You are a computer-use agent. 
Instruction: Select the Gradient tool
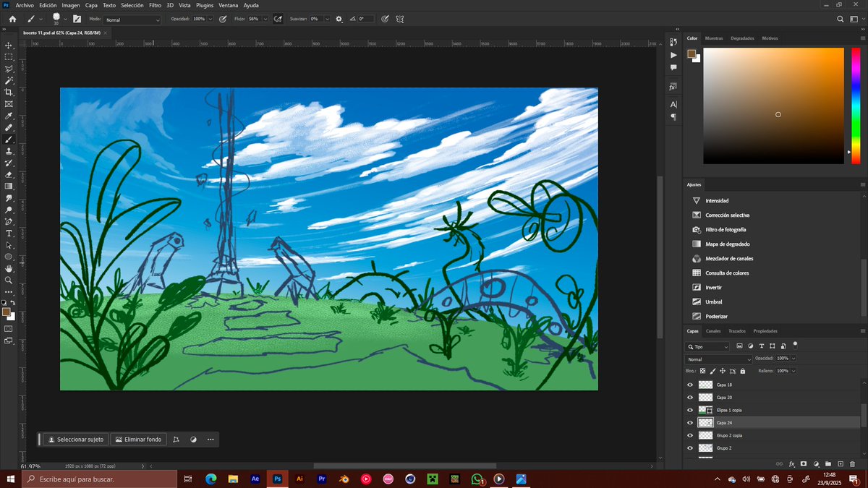[9, 186]
